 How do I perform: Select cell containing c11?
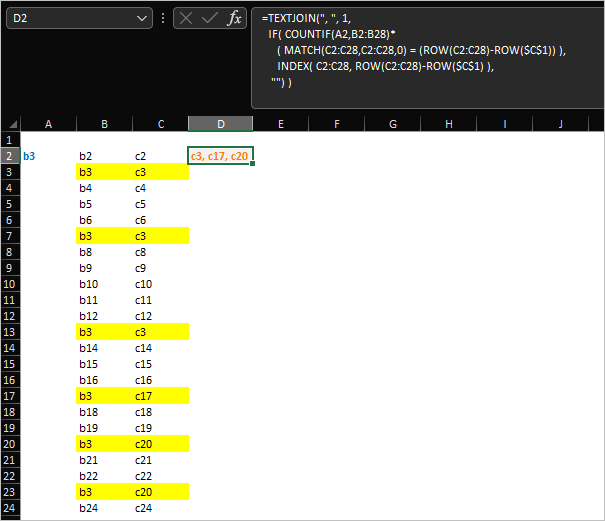(161, 300)
